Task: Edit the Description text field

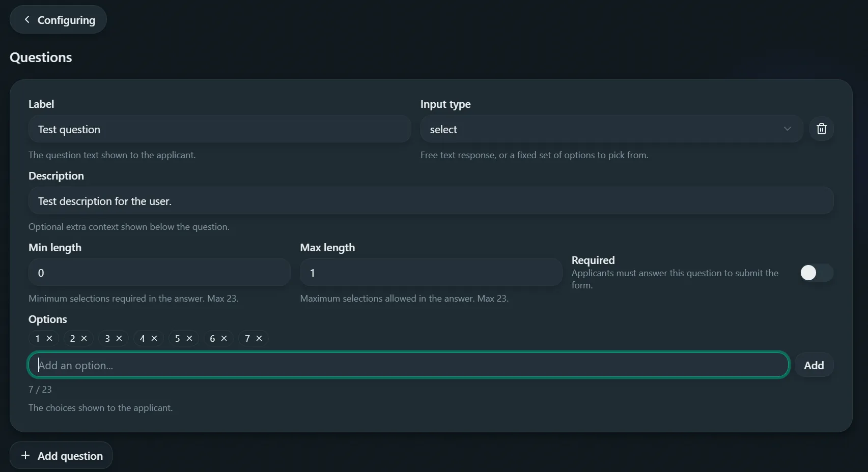Action: [431, 201]
